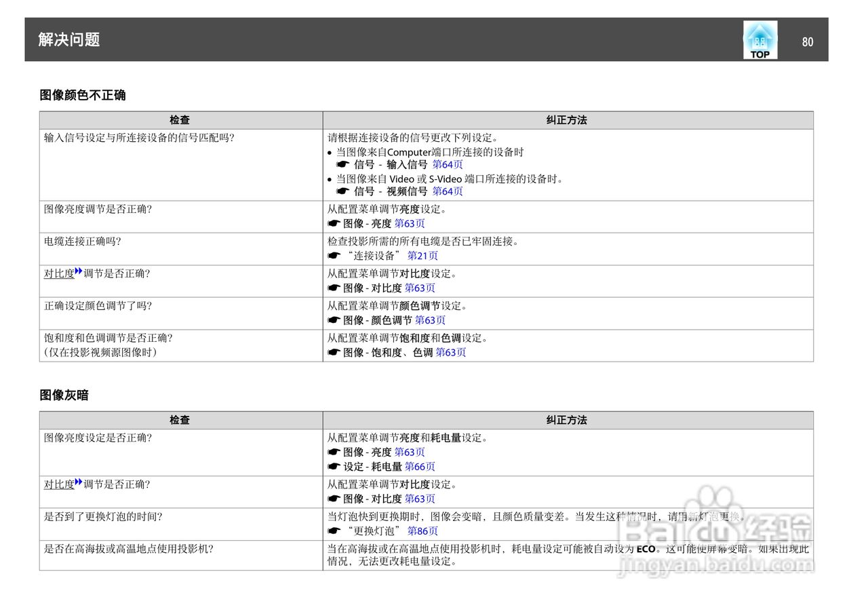The height and width of the screenshot is (614, 868).
Task: Open 第66页 link after 设定 - 耗电量
Action: click(x=420, y=467)
